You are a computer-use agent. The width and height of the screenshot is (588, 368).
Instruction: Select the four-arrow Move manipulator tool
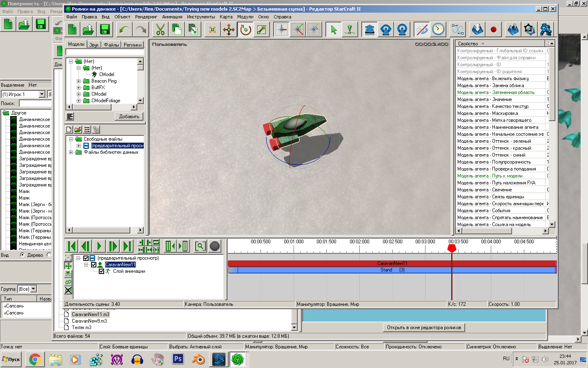pos(229,30)
